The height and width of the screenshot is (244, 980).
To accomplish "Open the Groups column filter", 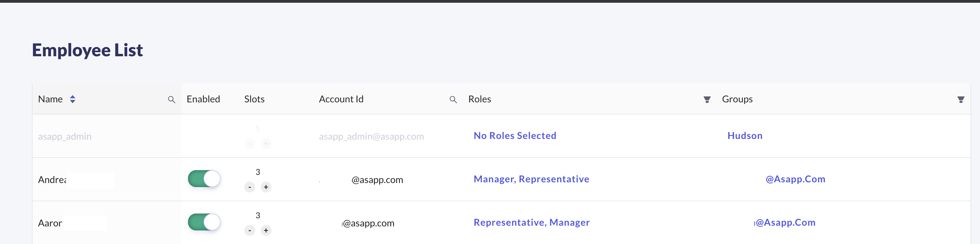I will pos(960,100).
